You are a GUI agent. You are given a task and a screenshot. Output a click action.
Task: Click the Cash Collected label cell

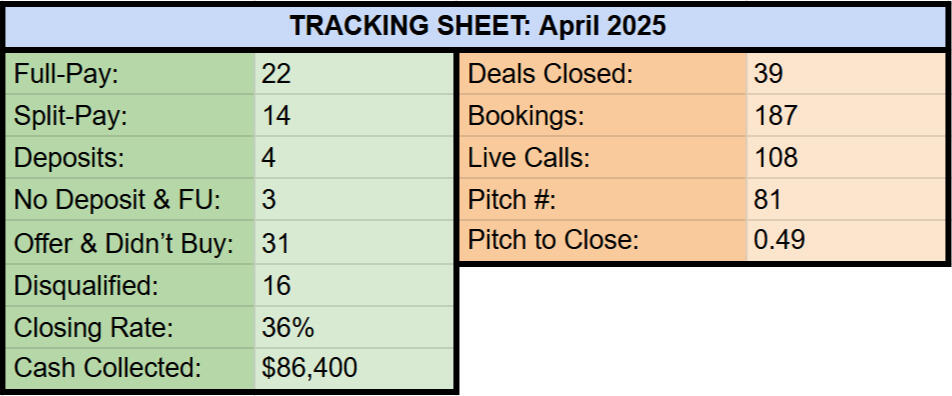coord(130,369)
